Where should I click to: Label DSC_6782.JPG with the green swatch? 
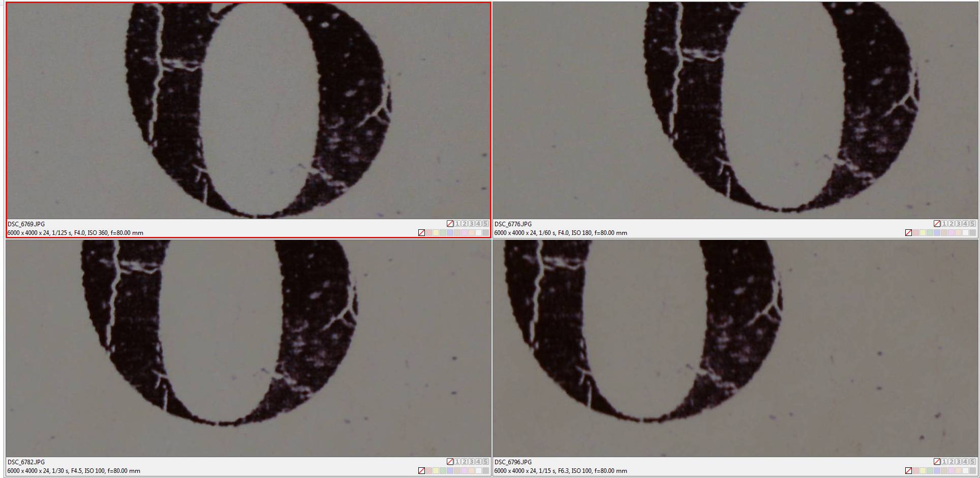[x=443, y=471]
